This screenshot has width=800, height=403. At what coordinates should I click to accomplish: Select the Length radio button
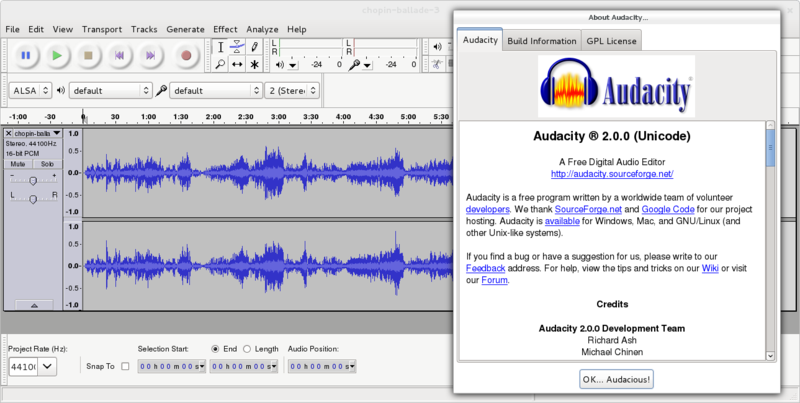point(247,349)
